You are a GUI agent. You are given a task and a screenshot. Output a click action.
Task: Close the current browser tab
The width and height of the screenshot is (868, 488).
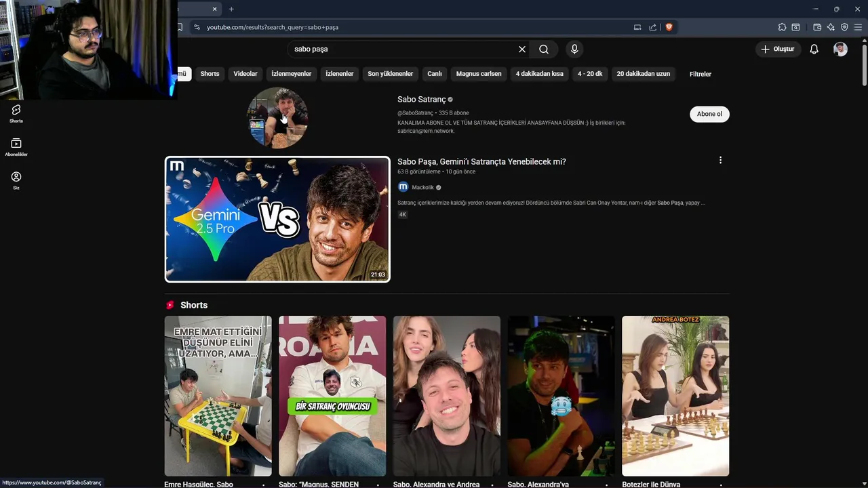click(x=214, y=9)
